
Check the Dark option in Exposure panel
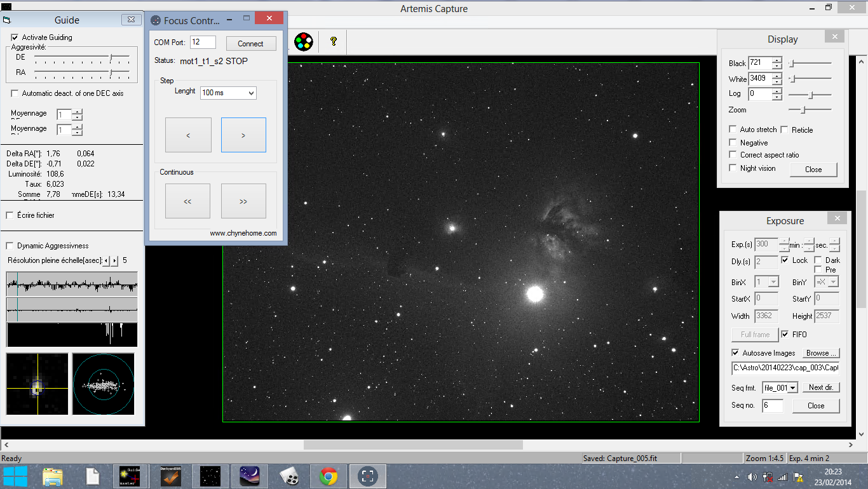pyautogui.click(x=818, y=260)
